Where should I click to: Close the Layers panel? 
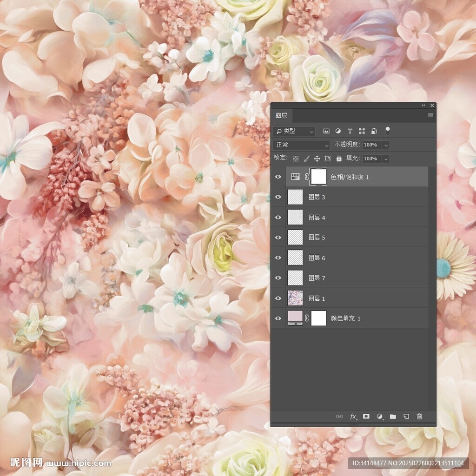pos(432,106)
